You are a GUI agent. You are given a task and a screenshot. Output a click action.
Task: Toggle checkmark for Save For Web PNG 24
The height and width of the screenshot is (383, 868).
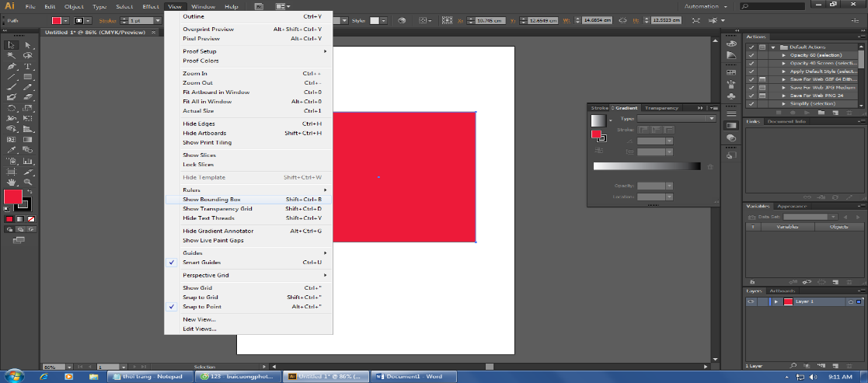pyautogui.click(x=751, y=96)
